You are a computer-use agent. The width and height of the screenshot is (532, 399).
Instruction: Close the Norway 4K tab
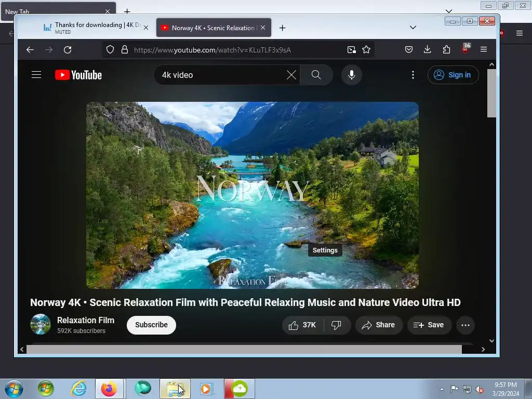pos(263,28)
